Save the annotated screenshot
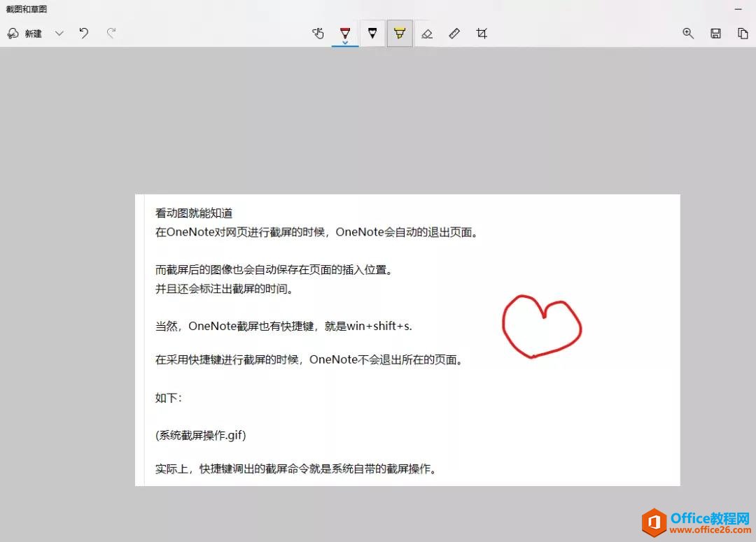The image size is (756, 542). tap(715, 33)
